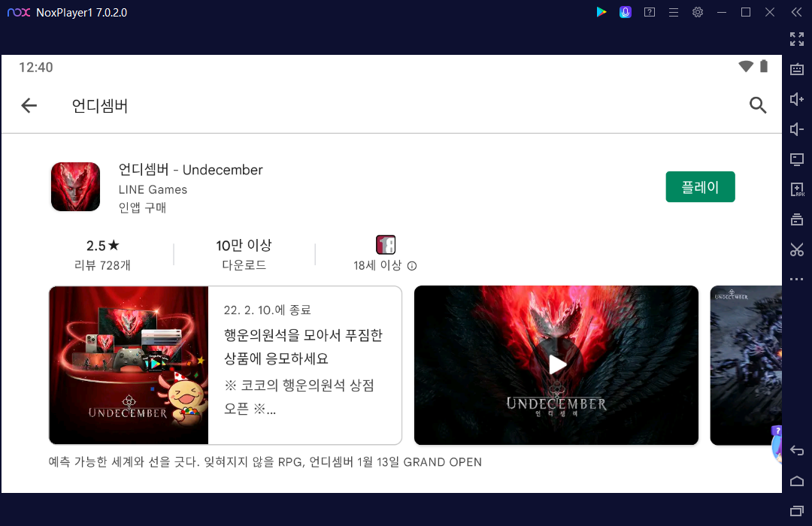Image resolution: width=812 pixels, height=526 pixels.
Task: Show more sidebar tools with three dots
Action: click(796, 279)
